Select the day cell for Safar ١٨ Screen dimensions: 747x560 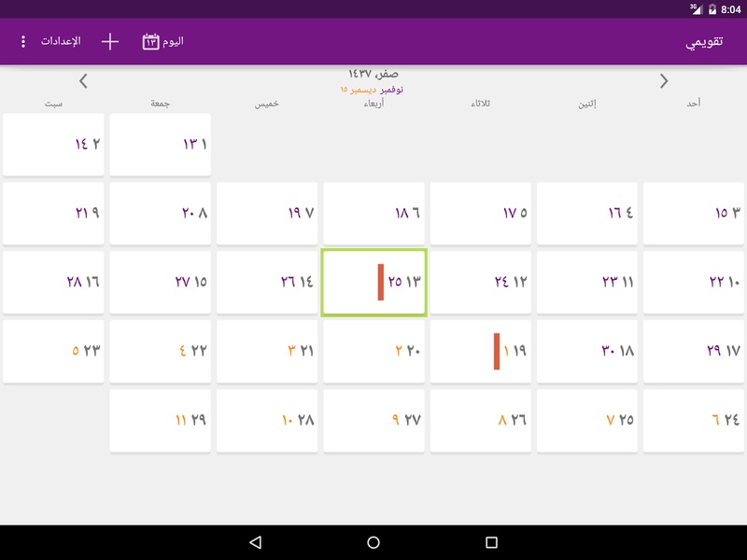click(x=587, y=351)
